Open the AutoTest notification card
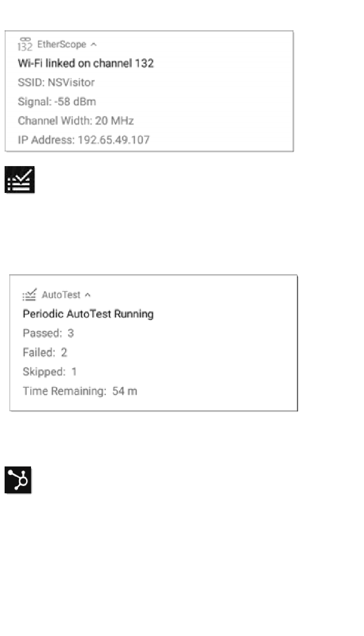The height and width of the screenshot is (636, 364). (x=154, y=343)
